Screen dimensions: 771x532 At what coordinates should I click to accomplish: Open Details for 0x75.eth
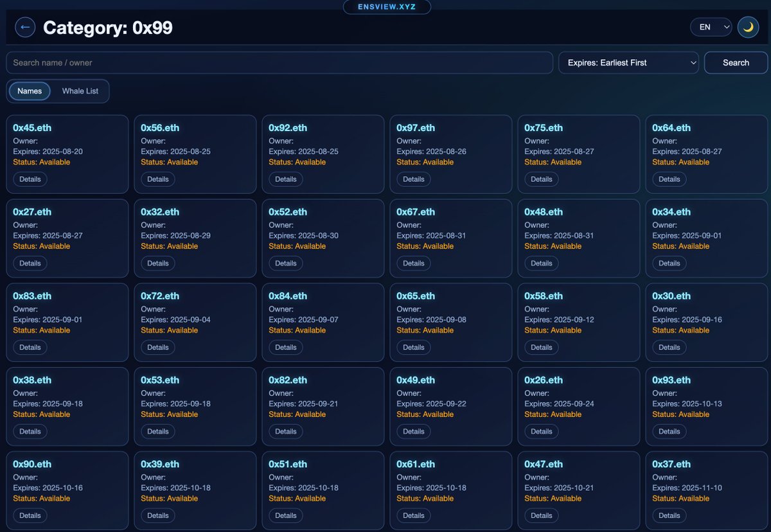tap(542, 179)
